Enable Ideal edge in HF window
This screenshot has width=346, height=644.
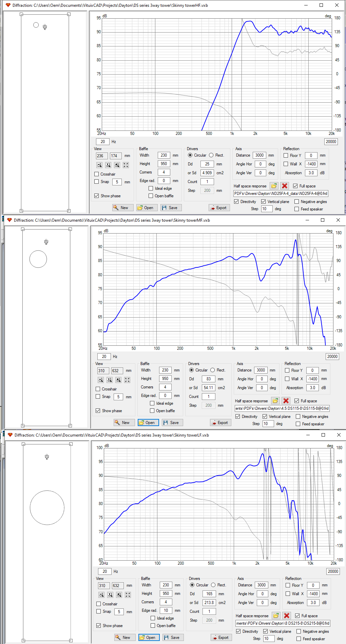tap(151, 188)
